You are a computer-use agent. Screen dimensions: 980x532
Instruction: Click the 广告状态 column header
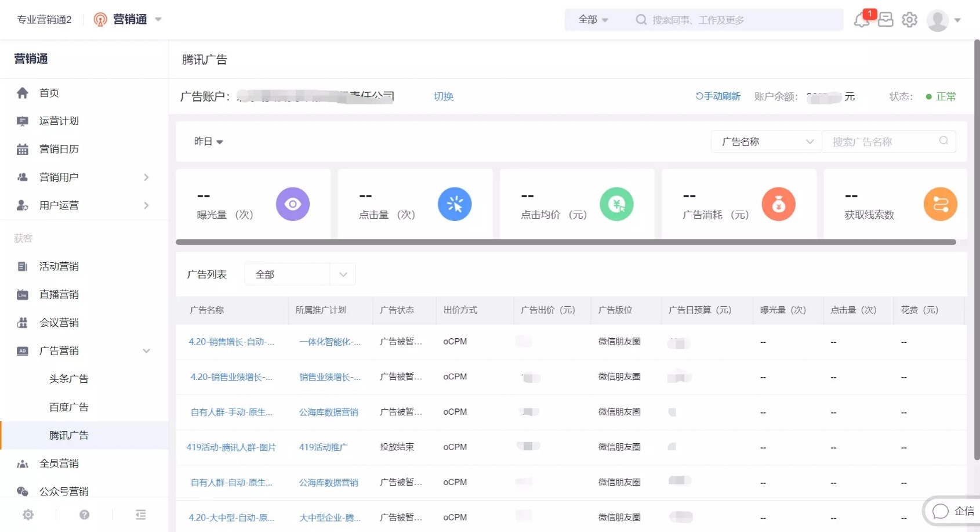tap(397, 310)
